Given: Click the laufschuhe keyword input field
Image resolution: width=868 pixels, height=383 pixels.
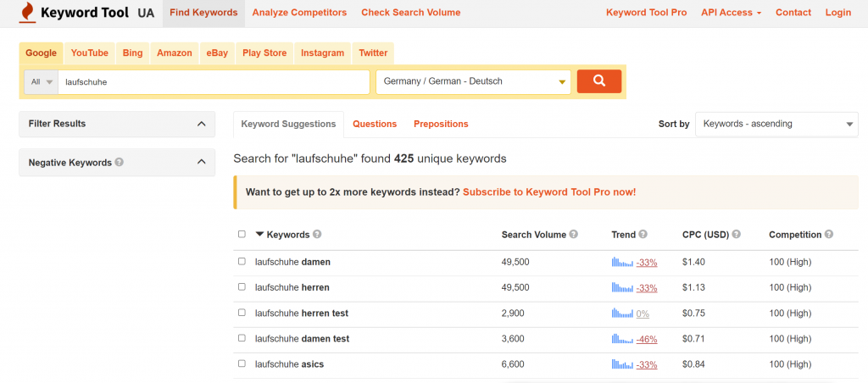Looking at the screenshot, I should [214, 82].
